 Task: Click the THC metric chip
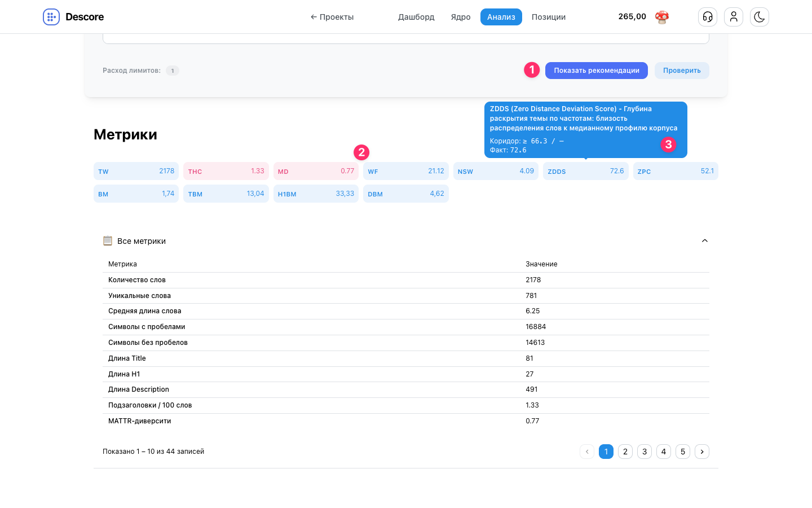[226, 171]
